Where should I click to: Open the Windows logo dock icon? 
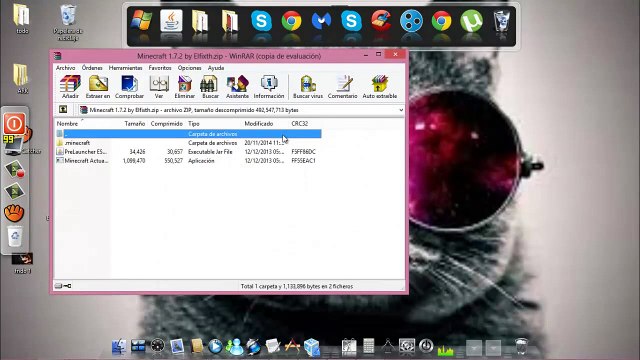pyautogui.click(x=141, y=20)
